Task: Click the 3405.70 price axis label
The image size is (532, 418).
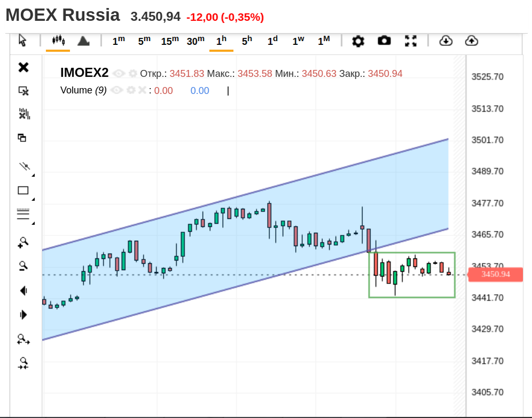Action: coord(487,392)
